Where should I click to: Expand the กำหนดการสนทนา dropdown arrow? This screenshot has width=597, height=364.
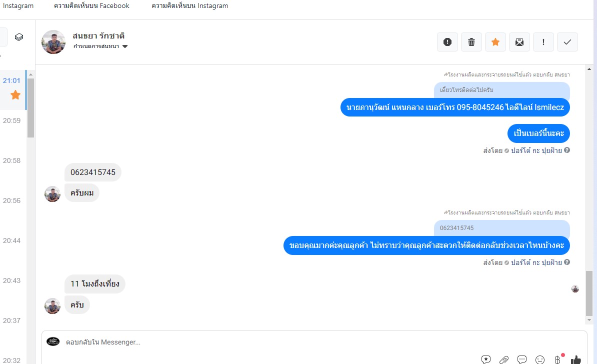125,46
